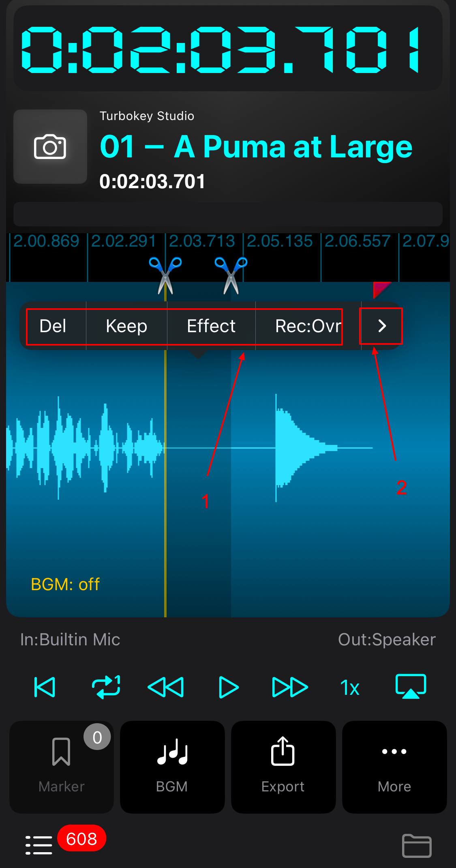This screenshot has width=456, height=868.
Task: Start playback with the play button
Action: pos(229,687)
